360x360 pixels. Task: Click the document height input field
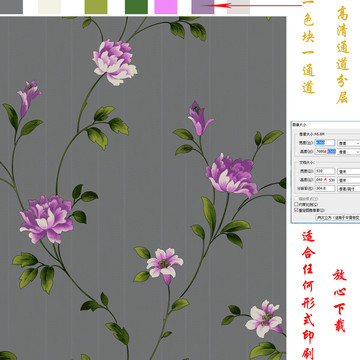[325, 180]
